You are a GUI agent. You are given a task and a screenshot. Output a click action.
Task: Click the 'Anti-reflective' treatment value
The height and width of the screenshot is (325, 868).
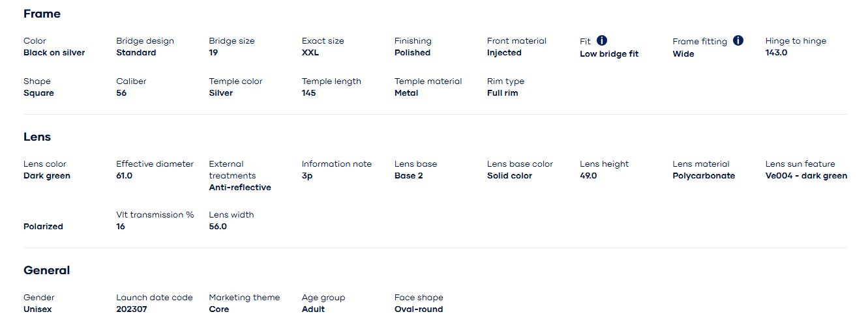tap(240, 188)
